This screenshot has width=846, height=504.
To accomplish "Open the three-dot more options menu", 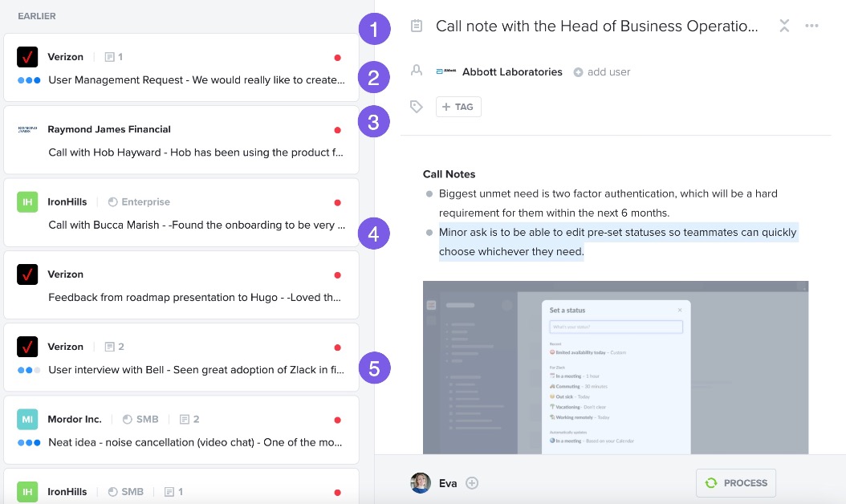I will pos(811,26).
